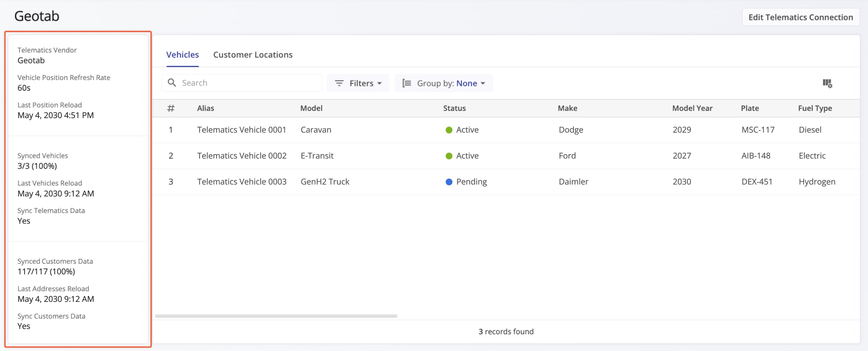Open the column settings icon

(x=827, y=83)
